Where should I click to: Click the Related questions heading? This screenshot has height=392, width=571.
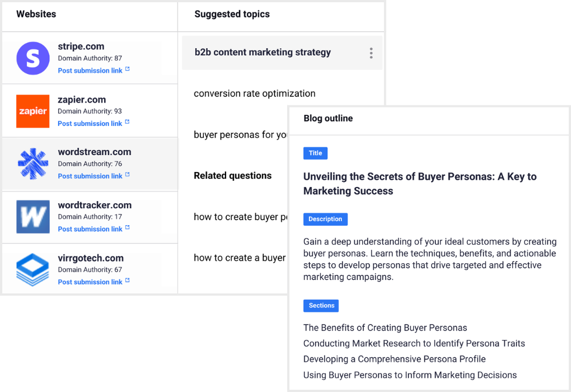click(x=233, y=176)
